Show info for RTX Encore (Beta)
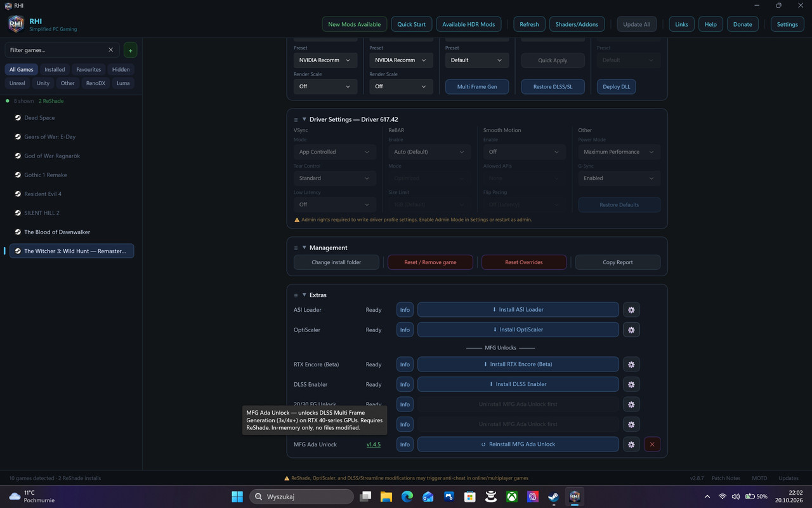The height and width of the screenshot is (508, 812). (x=405, y=364)
